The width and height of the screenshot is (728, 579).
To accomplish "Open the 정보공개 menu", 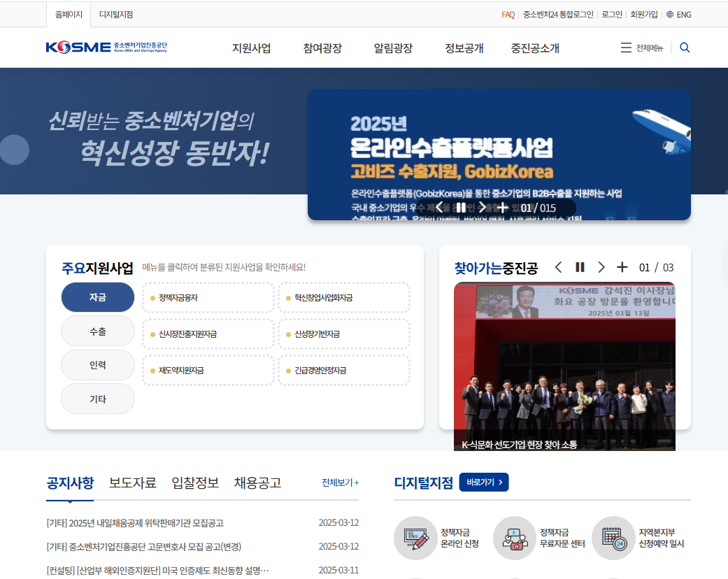I will 464,48.
